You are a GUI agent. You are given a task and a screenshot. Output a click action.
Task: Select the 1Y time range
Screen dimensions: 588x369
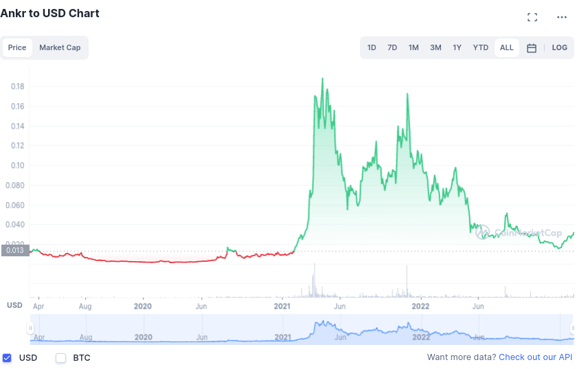[x=457, y=47]
